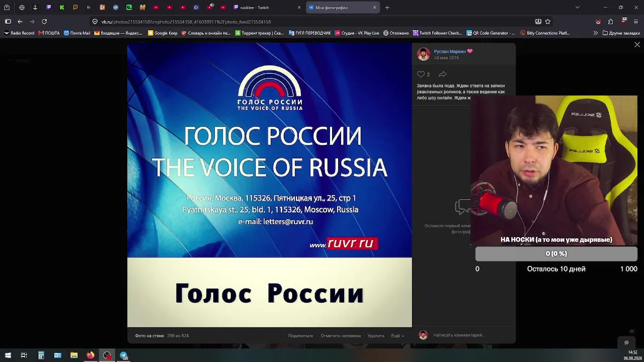Open the recent browsing history tab icon
The width and height of the screenshot is (644, 362).
click(7, 8)
